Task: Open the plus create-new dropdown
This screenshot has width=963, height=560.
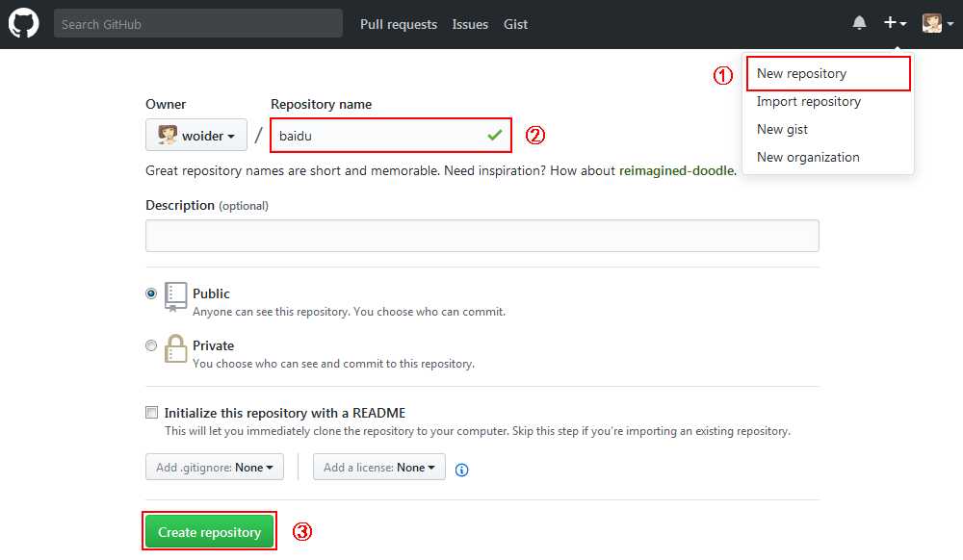Action: (895, 23)
